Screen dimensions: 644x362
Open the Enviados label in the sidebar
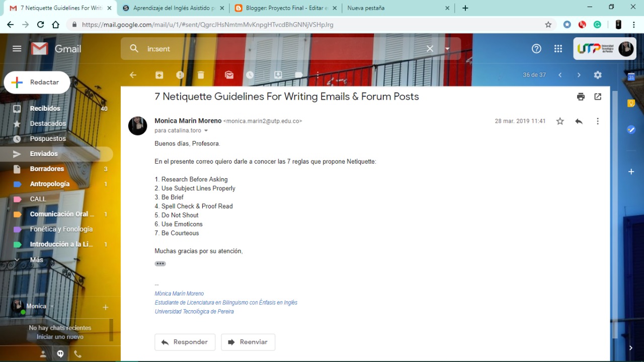point(44,154)
